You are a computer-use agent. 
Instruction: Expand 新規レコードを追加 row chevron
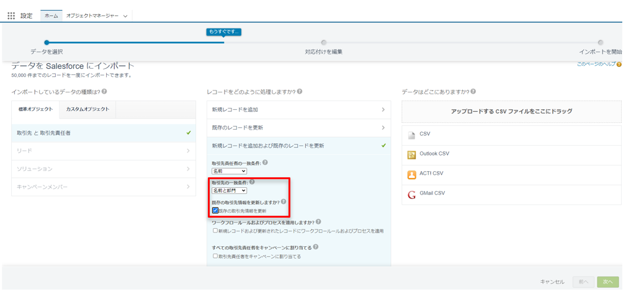[x=383, y=110]
